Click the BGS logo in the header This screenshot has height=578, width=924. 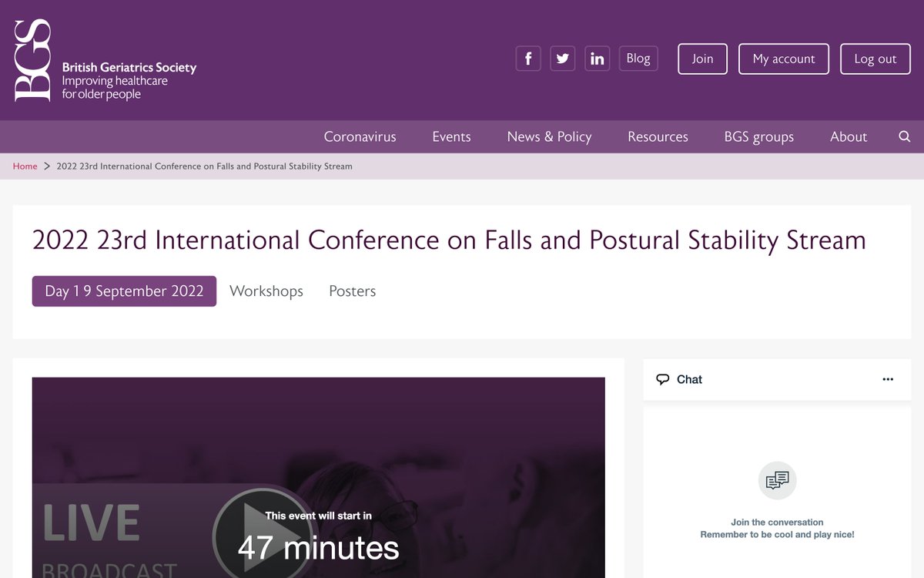[32, 61]
